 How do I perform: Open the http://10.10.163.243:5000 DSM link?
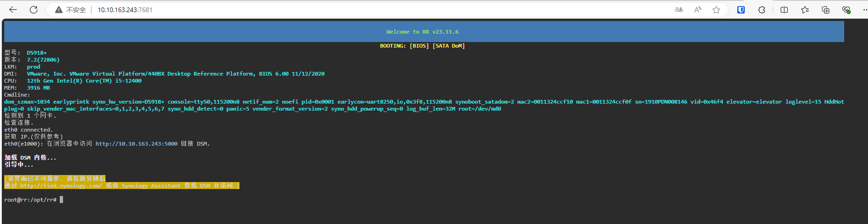point(136,144)
